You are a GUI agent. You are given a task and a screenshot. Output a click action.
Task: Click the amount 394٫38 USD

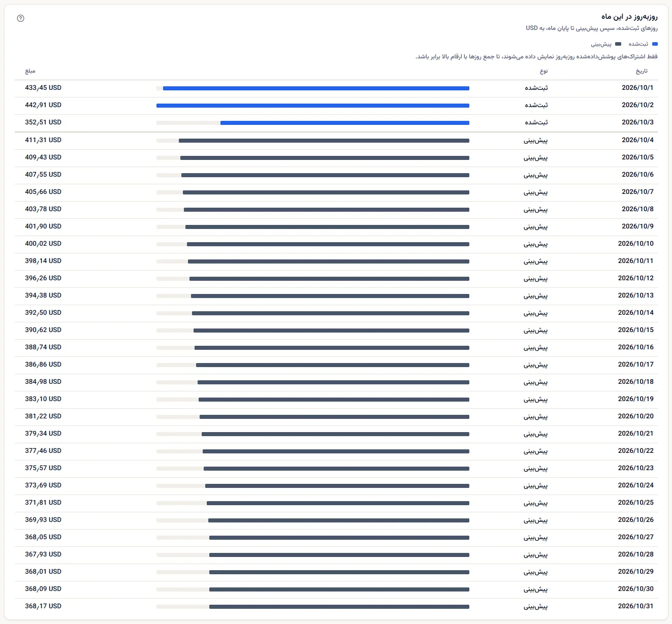point(43,295)
